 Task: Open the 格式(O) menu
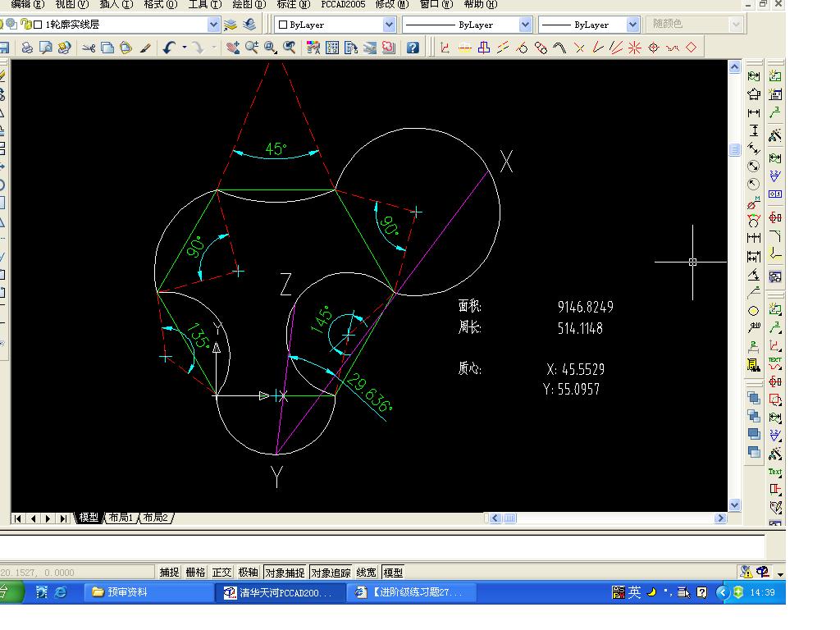pos(160,5)
